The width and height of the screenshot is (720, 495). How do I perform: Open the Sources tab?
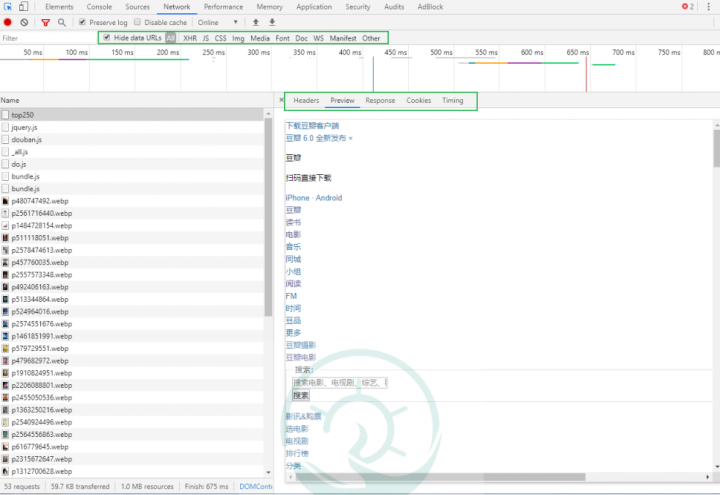[x=137, y=7]
